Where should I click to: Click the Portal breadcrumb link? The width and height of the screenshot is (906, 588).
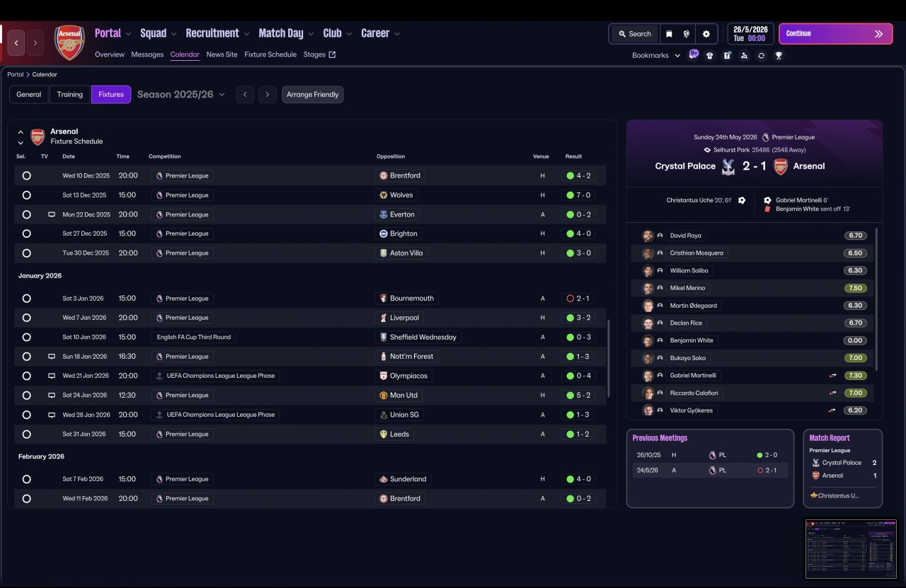pos(16,74)
